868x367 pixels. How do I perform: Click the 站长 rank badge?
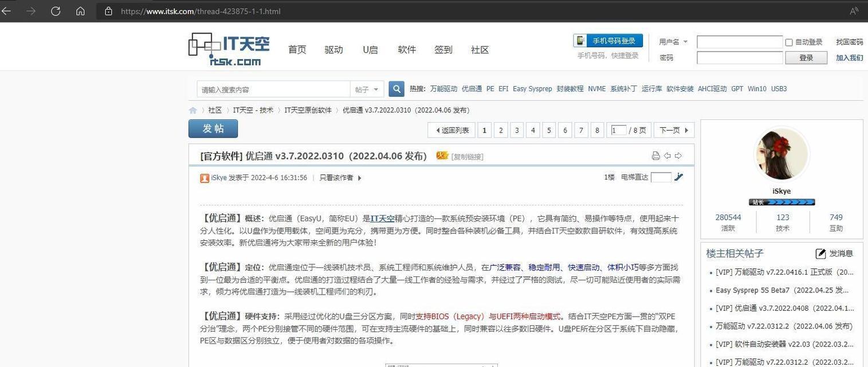click(781, 202)
